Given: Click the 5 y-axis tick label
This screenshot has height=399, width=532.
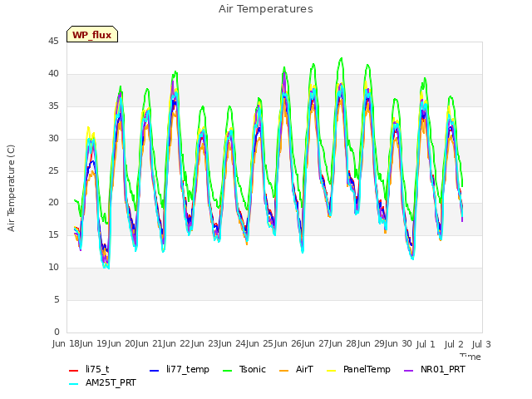Looking at the screenshot, I should coord(57,299).
